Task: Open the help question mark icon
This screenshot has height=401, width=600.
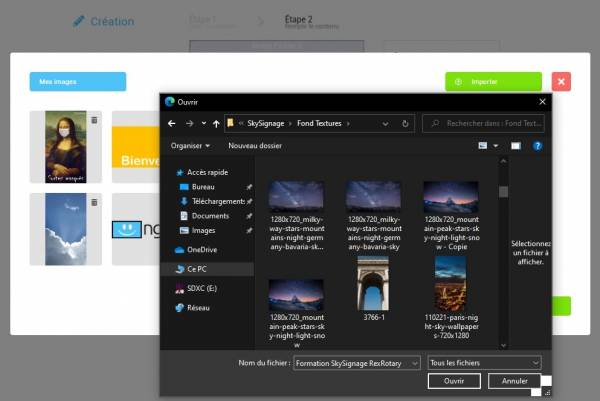Action: (537, 146)
